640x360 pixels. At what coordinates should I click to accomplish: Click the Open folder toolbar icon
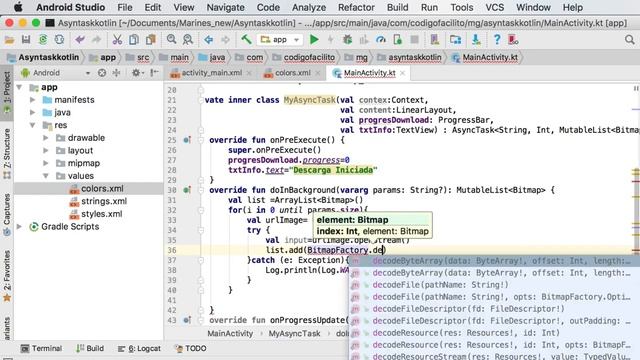(9, 40)
